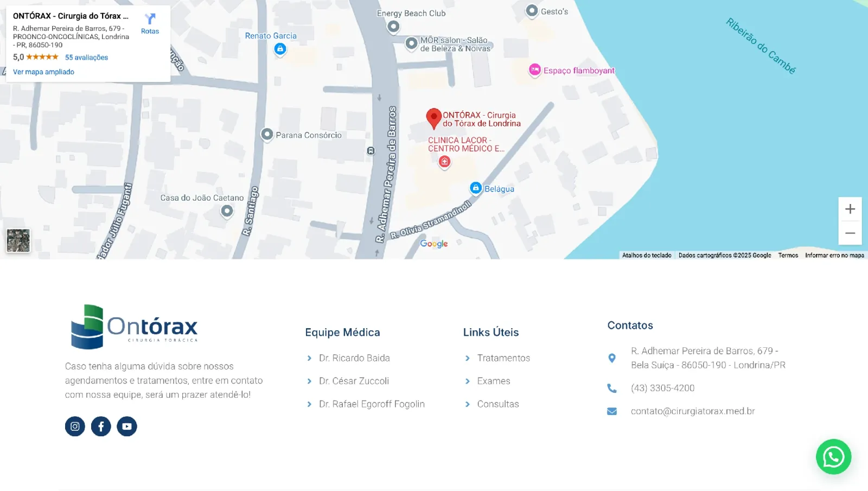Click the contato@cirurgiatorax.med.br email
Image resolution: width=868 pixels, height=491 pixels.
coord(693,411)
